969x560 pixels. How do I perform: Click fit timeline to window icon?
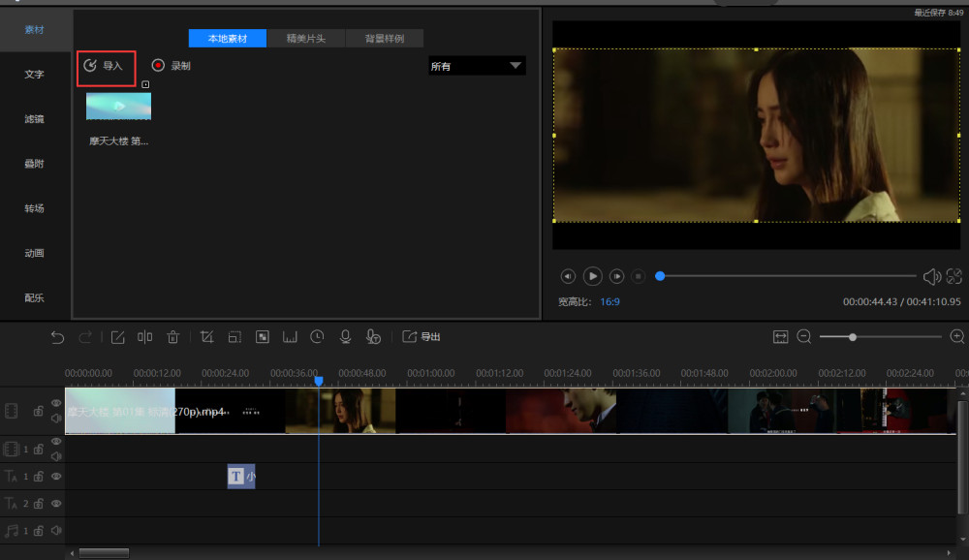780,337
